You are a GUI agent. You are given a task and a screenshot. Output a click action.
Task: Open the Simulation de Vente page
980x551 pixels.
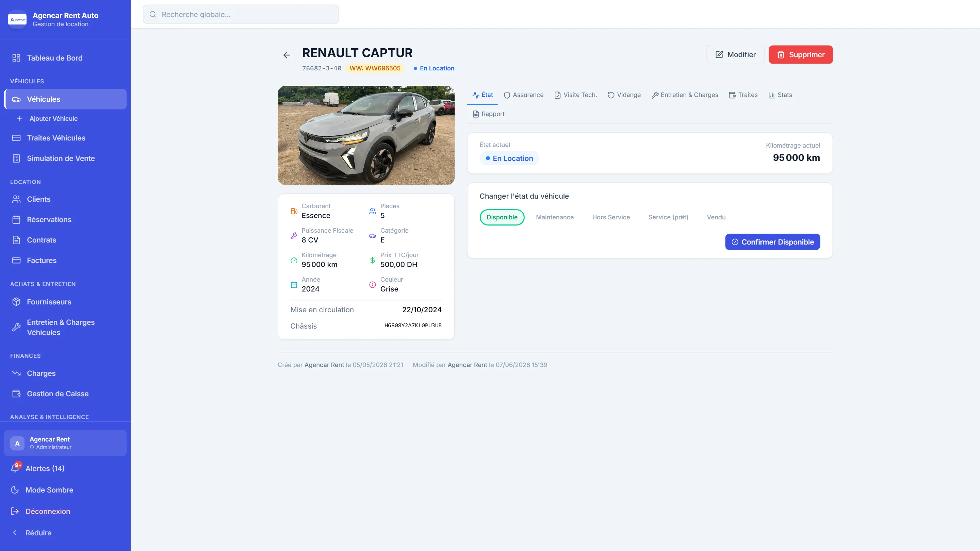[65, 158]
